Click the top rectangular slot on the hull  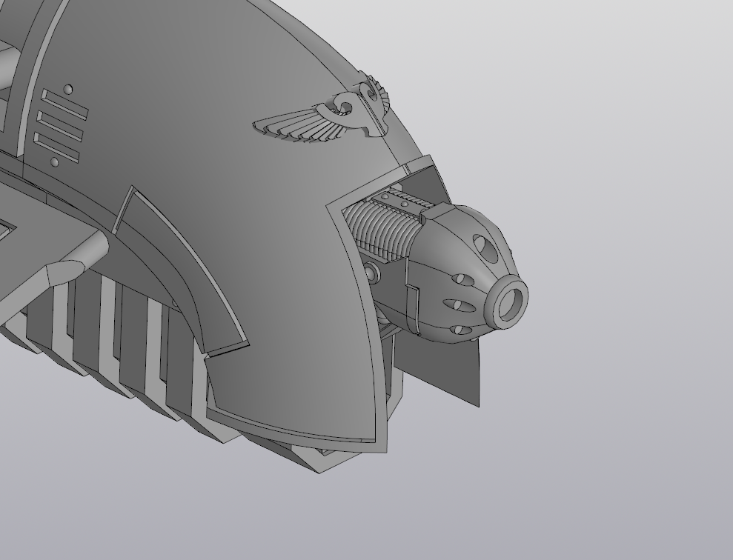tap(65, 104)
